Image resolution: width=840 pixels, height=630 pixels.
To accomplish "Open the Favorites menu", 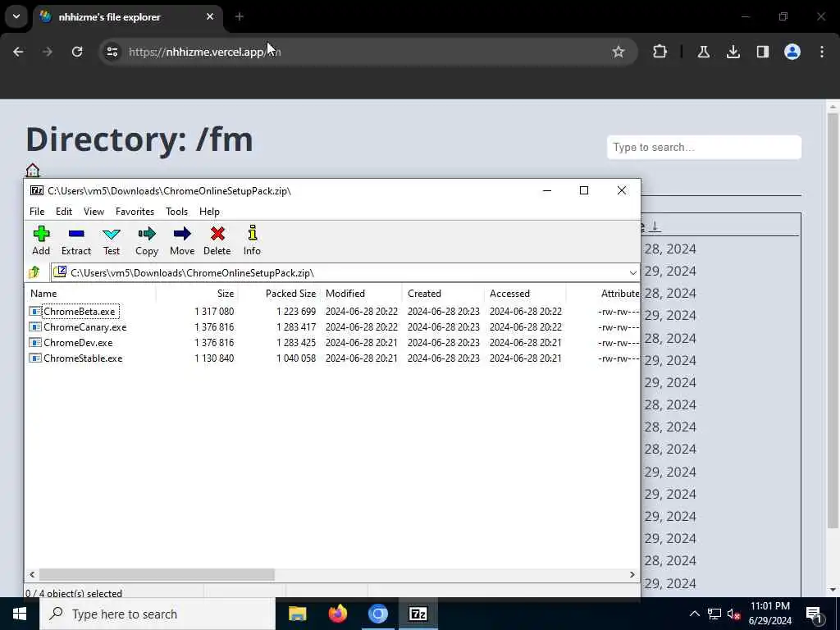I will (x=135, y=212).
